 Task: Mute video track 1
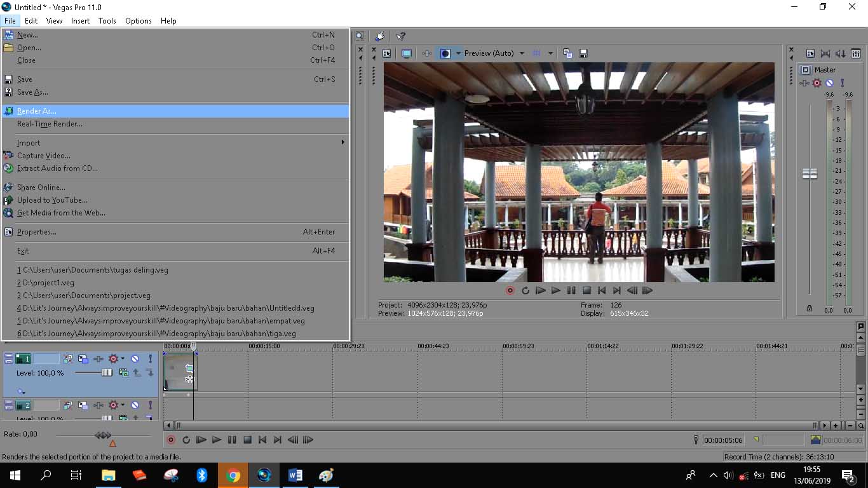click(x=135, y=359)
